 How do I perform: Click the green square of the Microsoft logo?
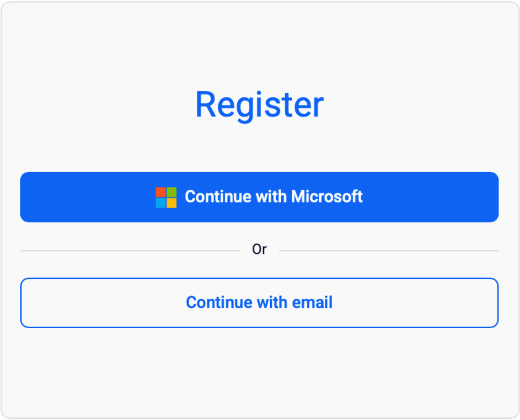(x=171, y=192)
